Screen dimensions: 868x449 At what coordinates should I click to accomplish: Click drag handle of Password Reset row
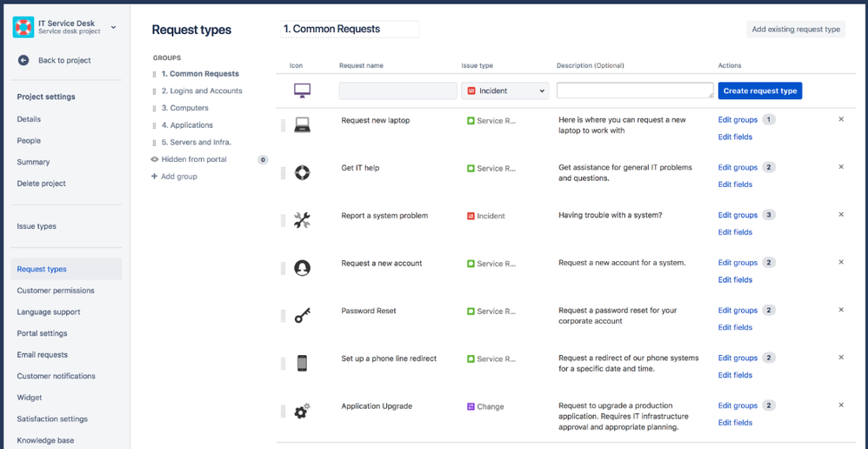[284, 316]
